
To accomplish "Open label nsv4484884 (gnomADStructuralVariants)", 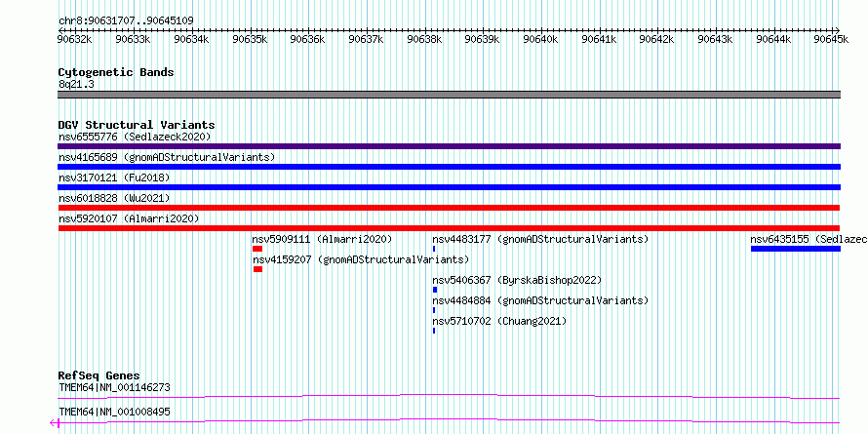I will (x=540, y=300).
